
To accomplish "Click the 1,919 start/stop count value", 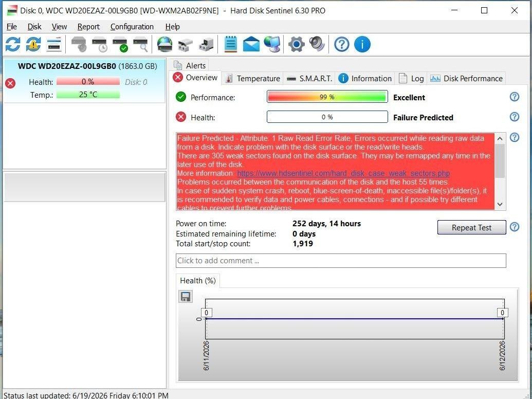I will (x=303, y=244).
